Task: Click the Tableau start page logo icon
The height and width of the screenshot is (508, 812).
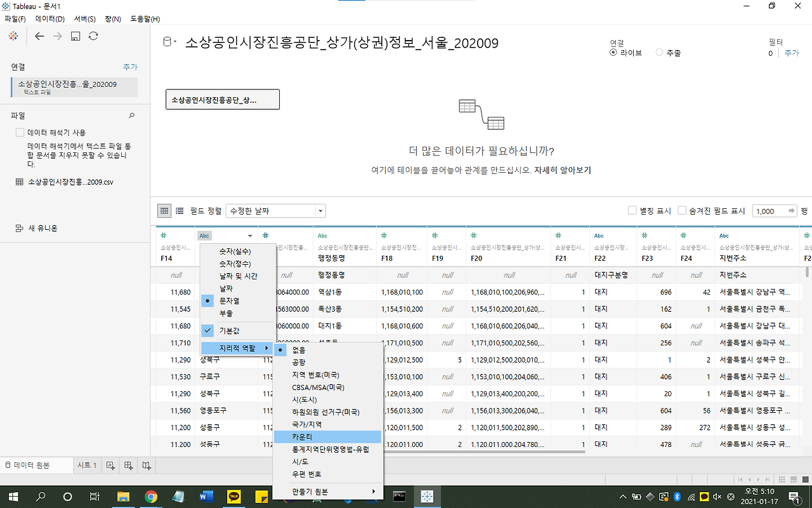Action: 13,36
